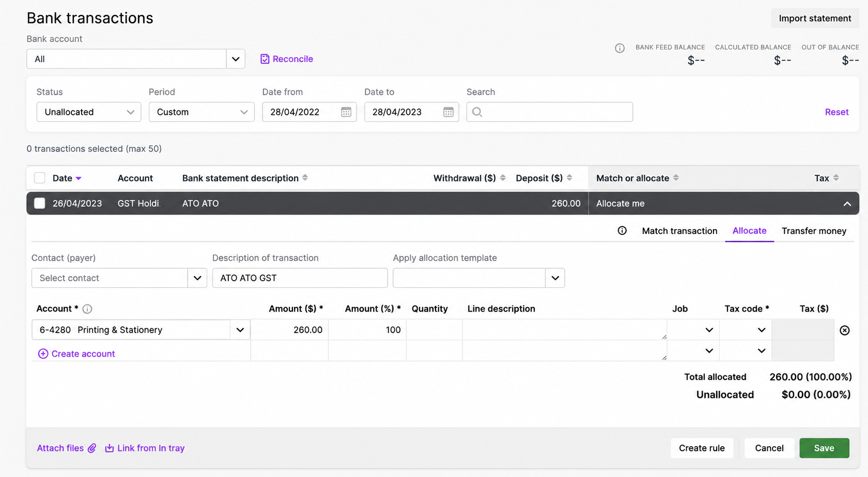Open the Date from calendar picker
The image size is (868, 477).
346,112
